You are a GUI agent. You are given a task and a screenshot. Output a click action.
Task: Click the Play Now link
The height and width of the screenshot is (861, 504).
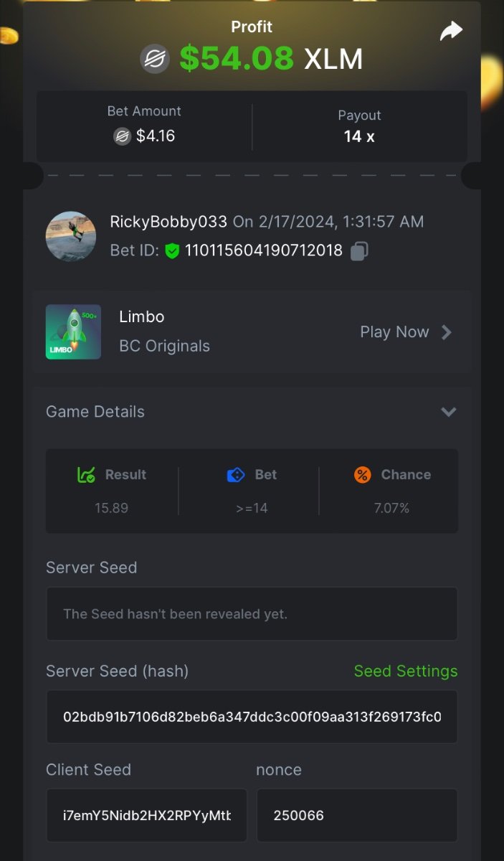coord(394,332)
